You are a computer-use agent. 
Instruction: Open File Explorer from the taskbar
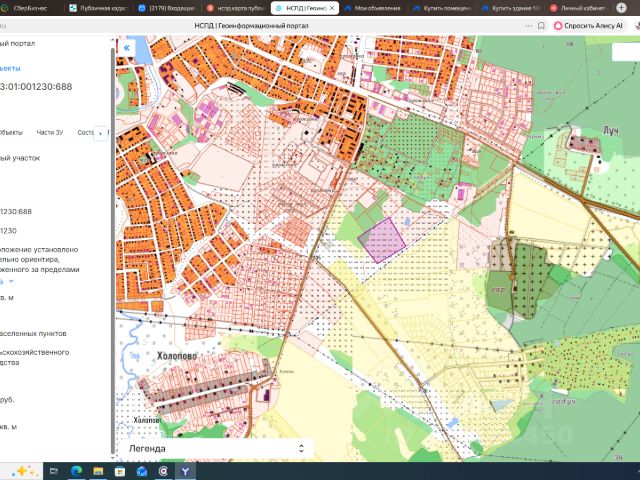(98, 471)
